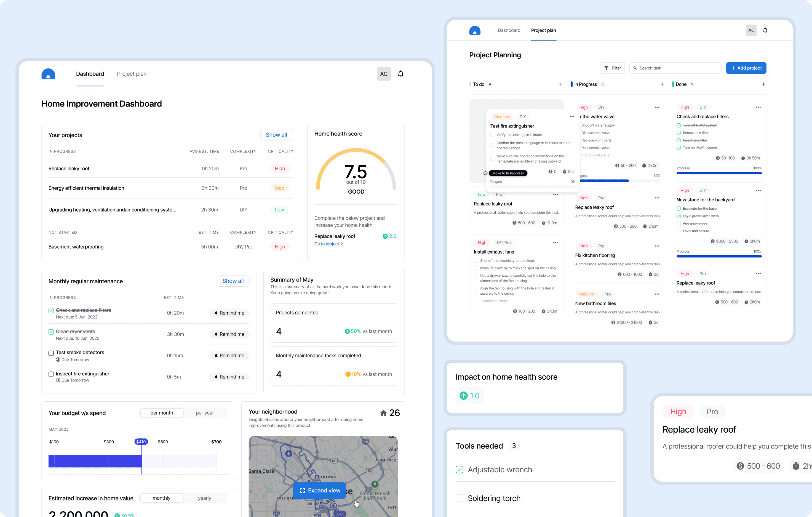The width and height of the screenshot is (812, 517).
Task: Click the notification bell in Project Planning header
Action: click(x=765, y=30)
